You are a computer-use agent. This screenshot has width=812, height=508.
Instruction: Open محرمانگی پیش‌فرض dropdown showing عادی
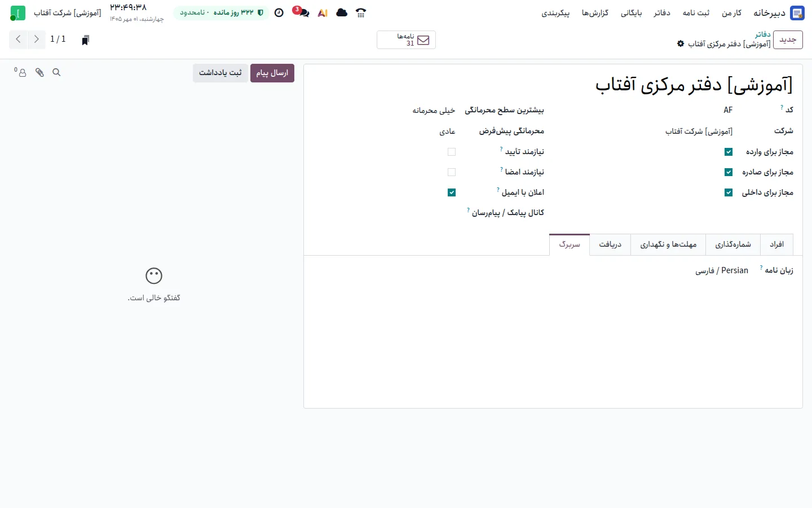(385, 132)
